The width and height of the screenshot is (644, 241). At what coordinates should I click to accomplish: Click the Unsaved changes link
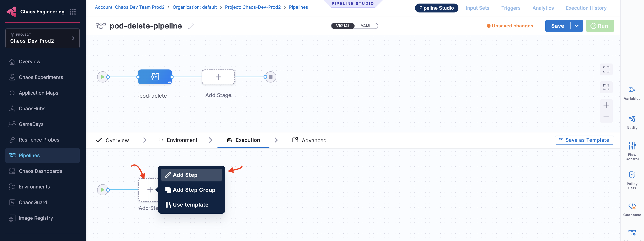click(x=512, y=26)
